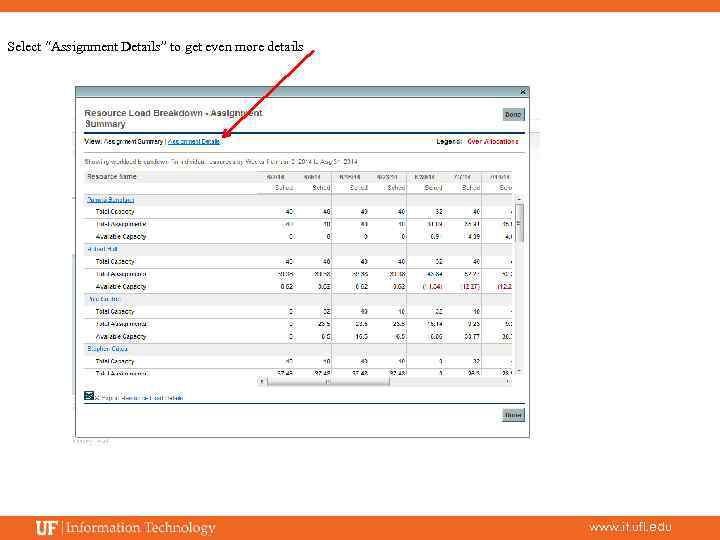Click the vertical scrollbar down arrow
The width and height of the screenshot is (720, 540).
point(519,371)
